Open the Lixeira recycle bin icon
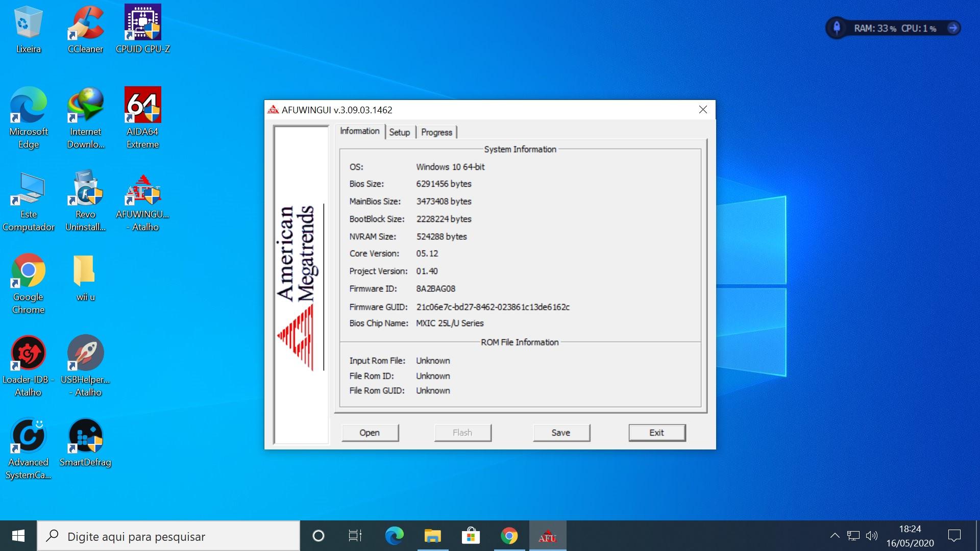Viewport: 980px width, 551px height. 29,29
